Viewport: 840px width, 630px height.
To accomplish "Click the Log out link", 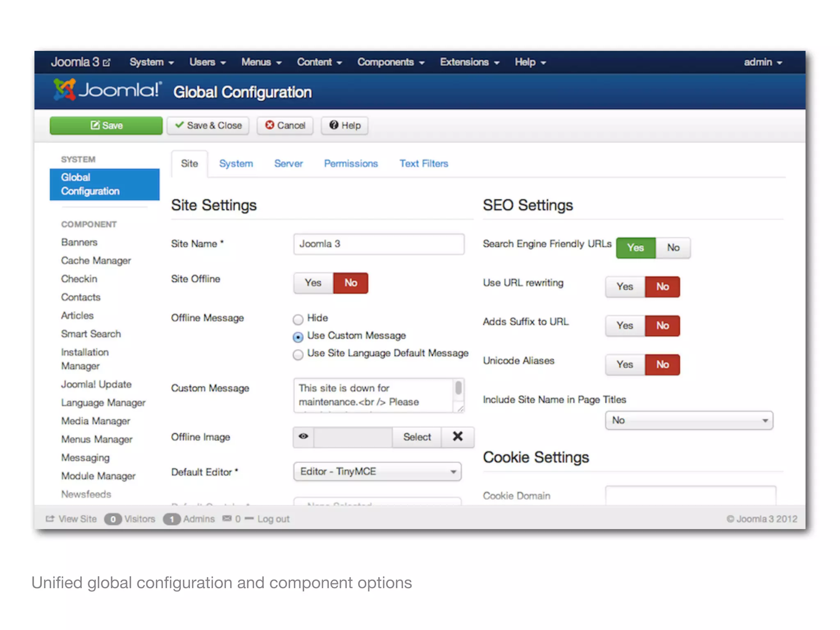I will 273,519.
